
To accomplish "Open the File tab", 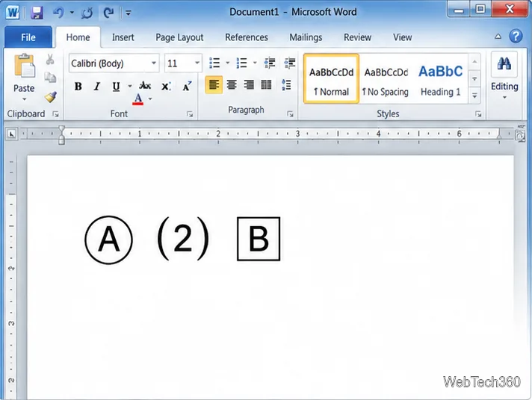I will point(28,37).
